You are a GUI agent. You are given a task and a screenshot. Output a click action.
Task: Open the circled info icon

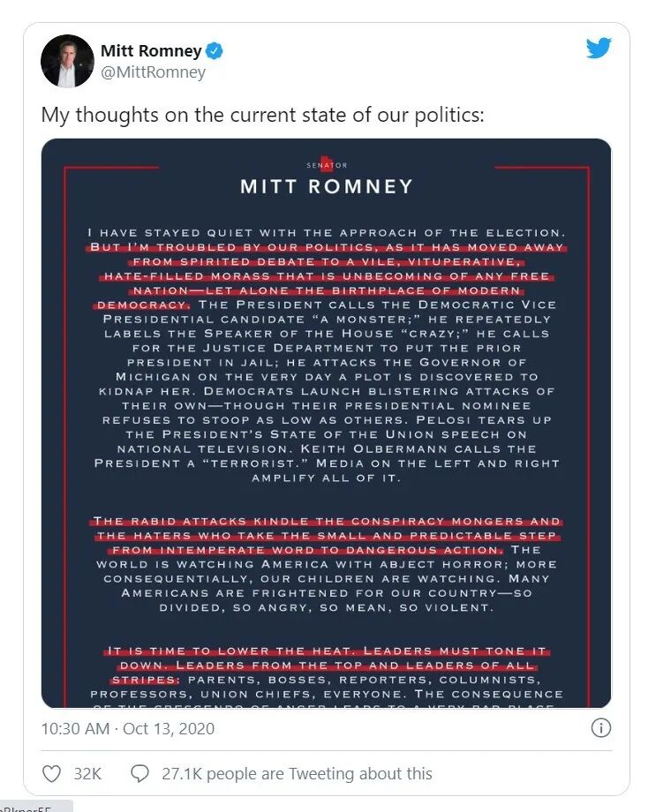pyautogui.click(x=600, y=727)
